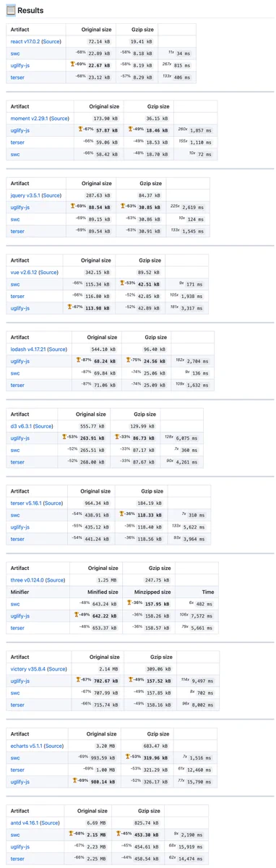Click uglify-js in the three v0.124.0 table

tap(20, 616)
